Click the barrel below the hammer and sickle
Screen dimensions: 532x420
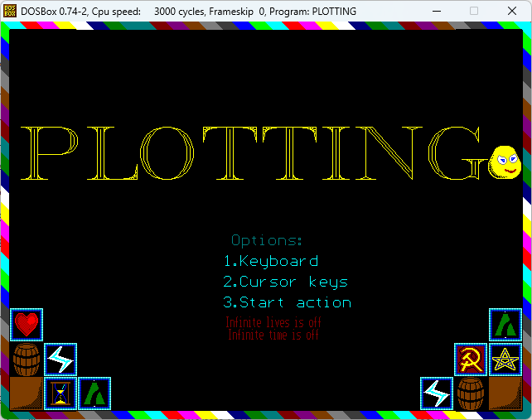point(471,393)
